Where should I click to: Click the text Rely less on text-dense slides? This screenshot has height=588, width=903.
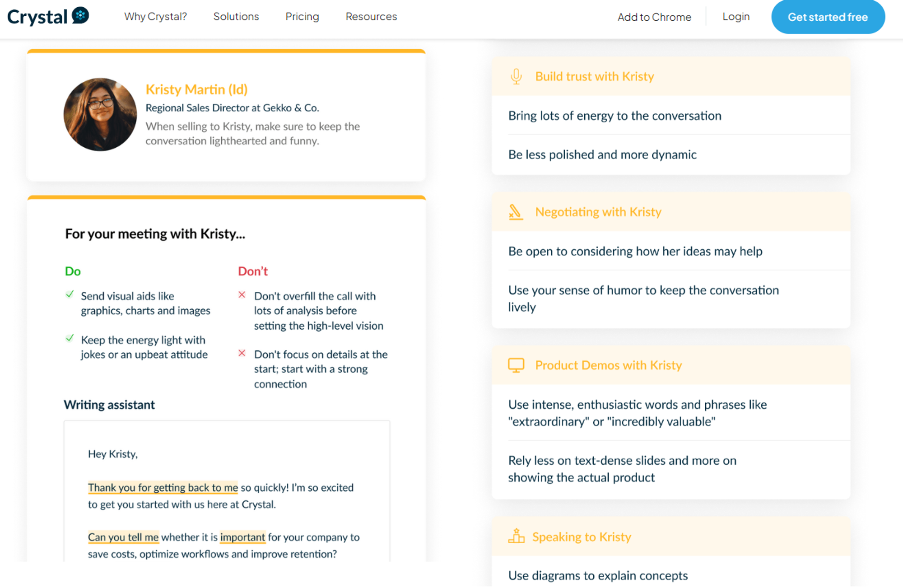(x=622, y=469)
